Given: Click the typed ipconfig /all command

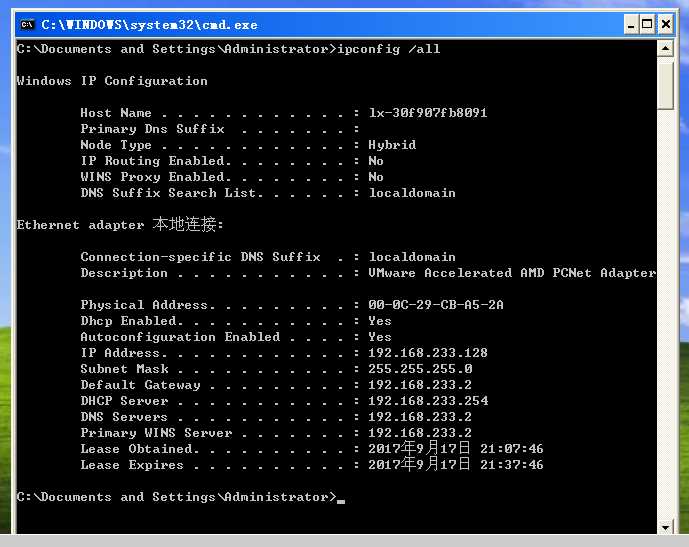Looking at the screenshot, I should point(389,49).
